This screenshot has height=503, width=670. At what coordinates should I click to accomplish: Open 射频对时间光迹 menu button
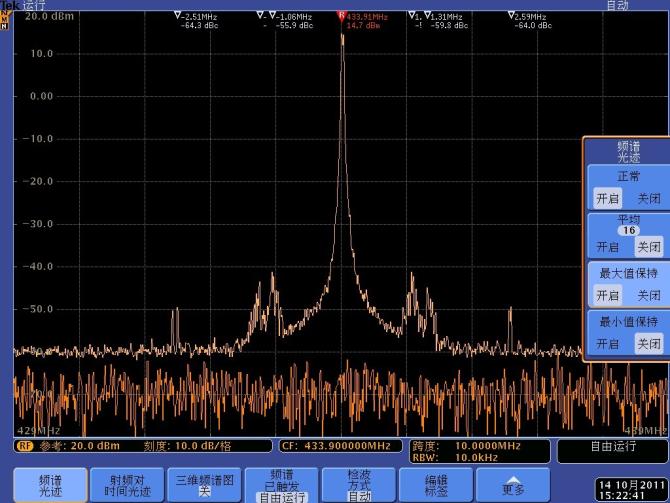coord(127,485)
